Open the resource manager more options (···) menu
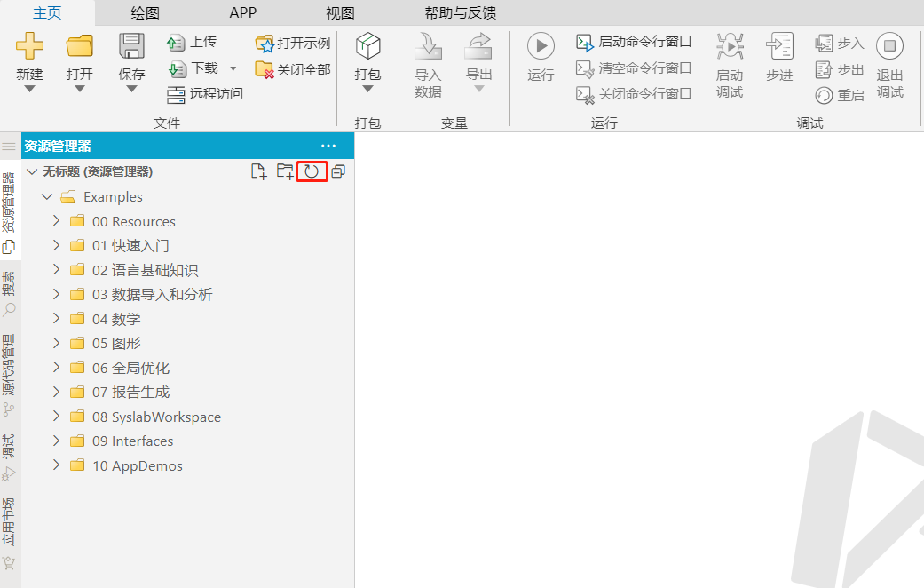This screenshot has height=588, width=924. coord(328,146)
